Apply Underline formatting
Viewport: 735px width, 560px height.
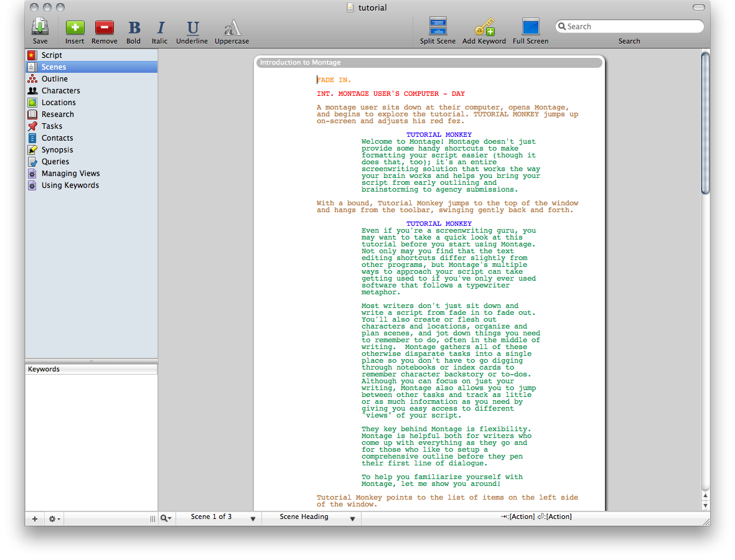[193, 27]
